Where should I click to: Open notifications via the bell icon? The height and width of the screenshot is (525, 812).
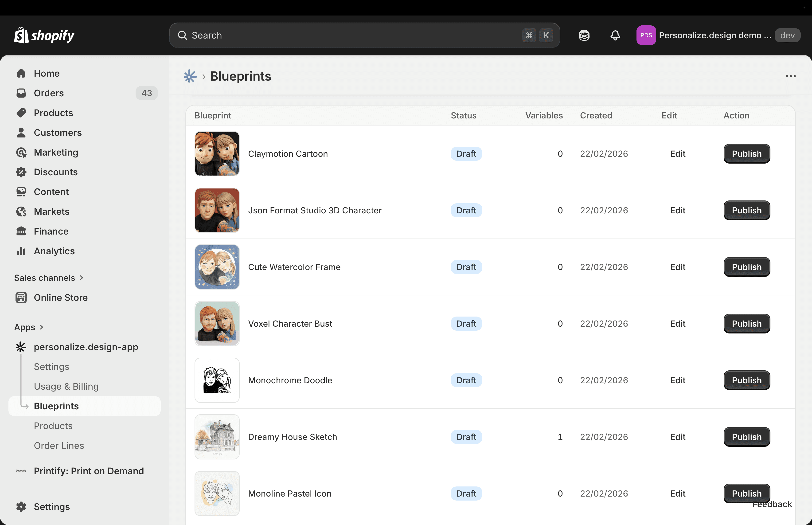615,35
